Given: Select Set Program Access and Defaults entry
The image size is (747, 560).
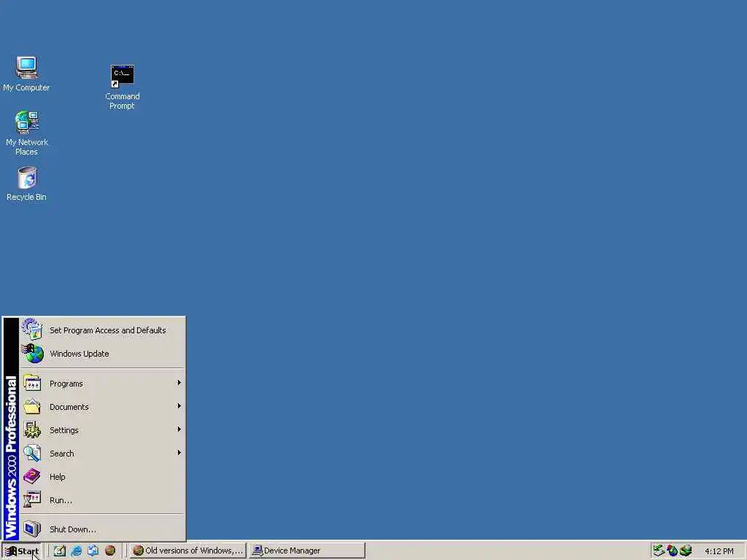Looking at the screenshot, I should (x=102, y=330).
